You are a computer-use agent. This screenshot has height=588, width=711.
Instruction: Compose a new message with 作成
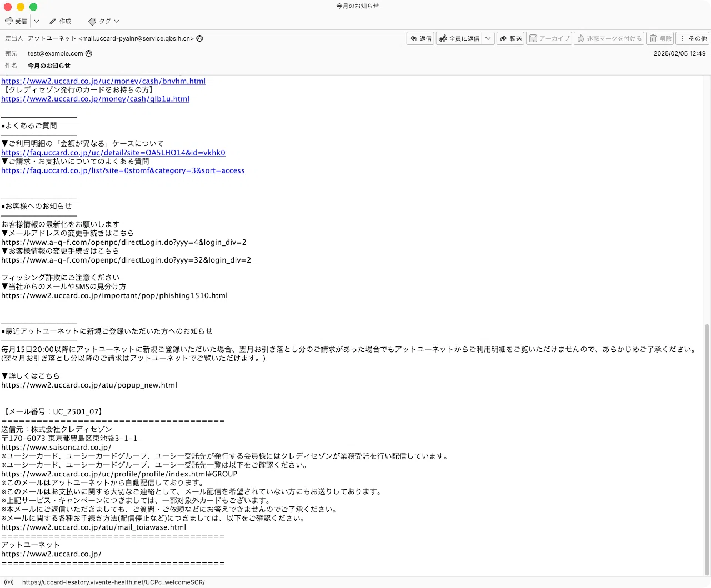61,21
